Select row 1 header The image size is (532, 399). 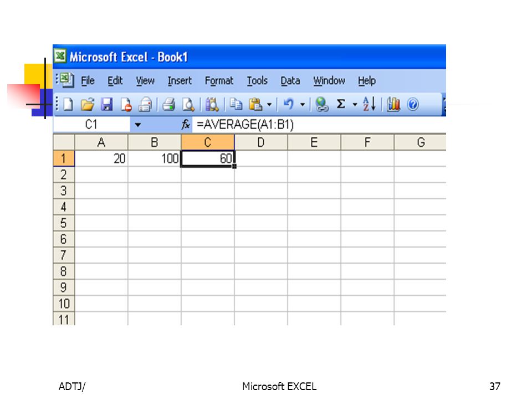[64, 158]
